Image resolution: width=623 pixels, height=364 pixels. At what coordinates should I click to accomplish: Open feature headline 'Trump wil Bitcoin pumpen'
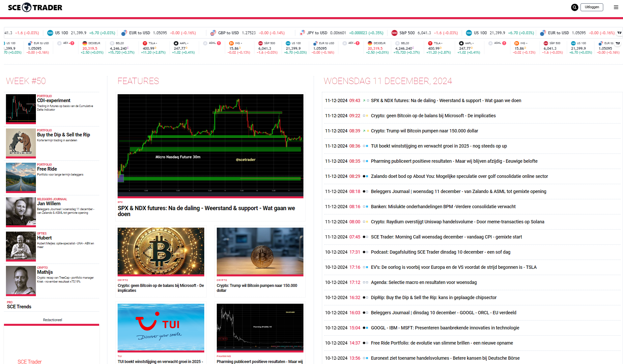(x=257, y=288)
